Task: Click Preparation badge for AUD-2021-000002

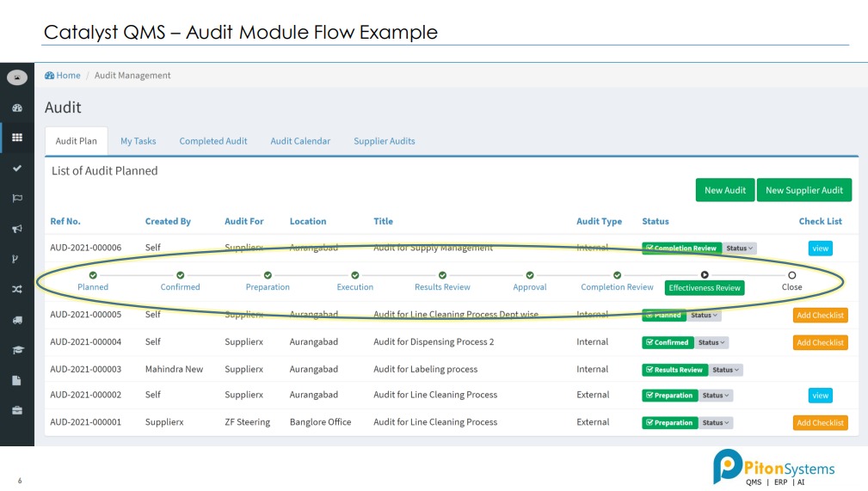Action: (x=669, y=396)
